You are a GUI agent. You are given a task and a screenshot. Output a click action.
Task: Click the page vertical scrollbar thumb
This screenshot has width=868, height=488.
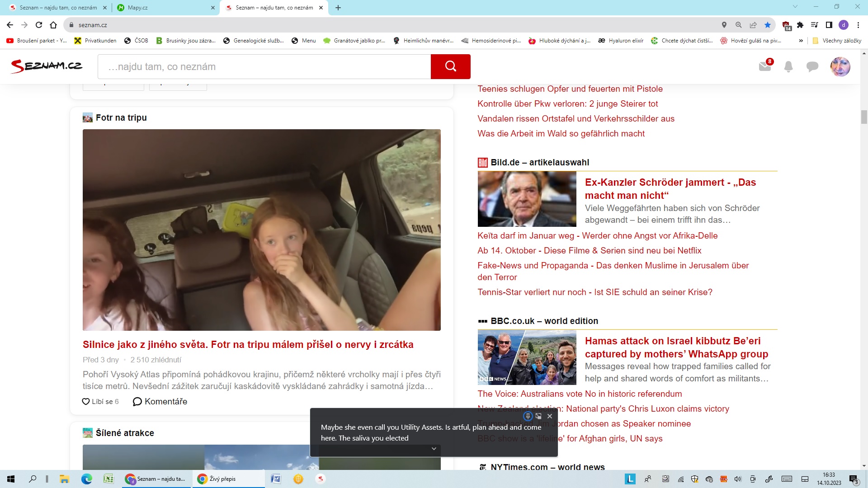click(864, 117)
